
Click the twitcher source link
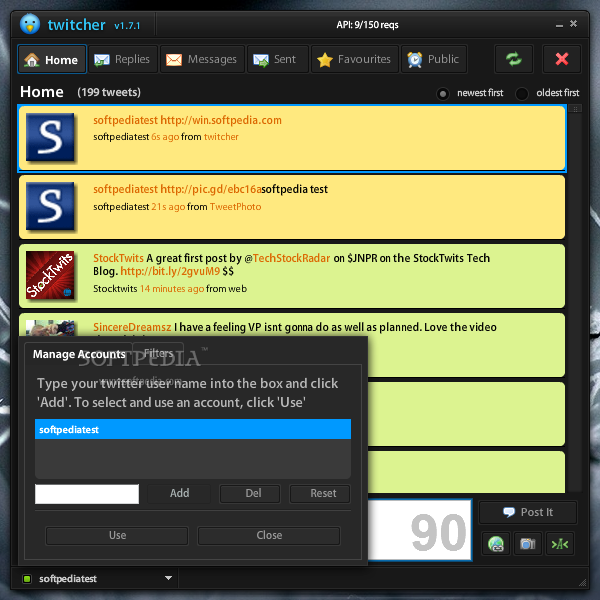tap(221, 137)
